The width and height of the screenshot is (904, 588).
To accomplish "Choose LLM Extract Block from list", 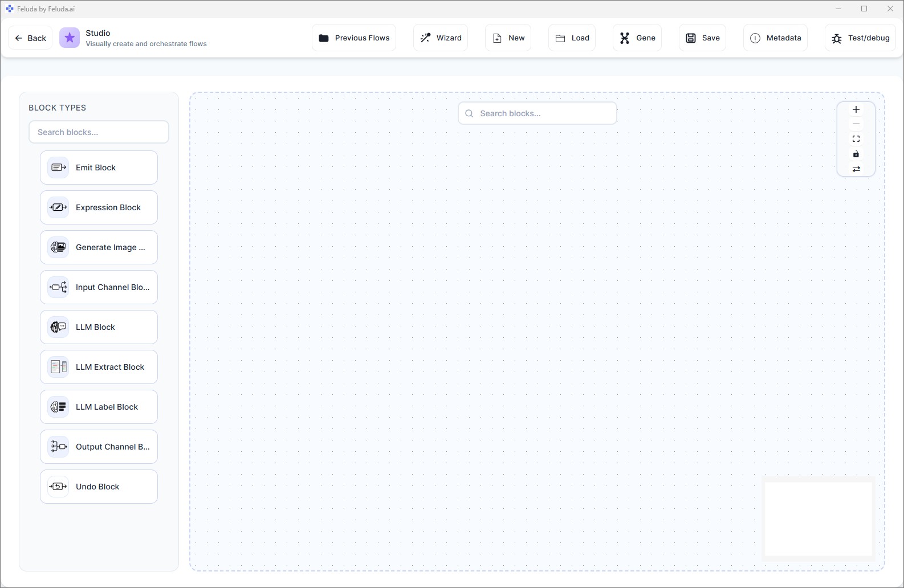I will 99,367.
